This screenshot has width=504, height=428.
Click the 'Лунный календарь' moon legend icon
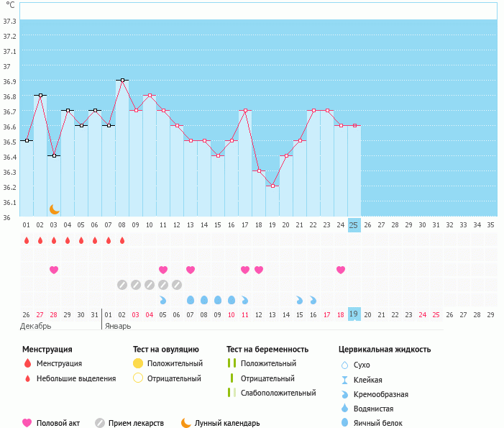pos(186,423)
